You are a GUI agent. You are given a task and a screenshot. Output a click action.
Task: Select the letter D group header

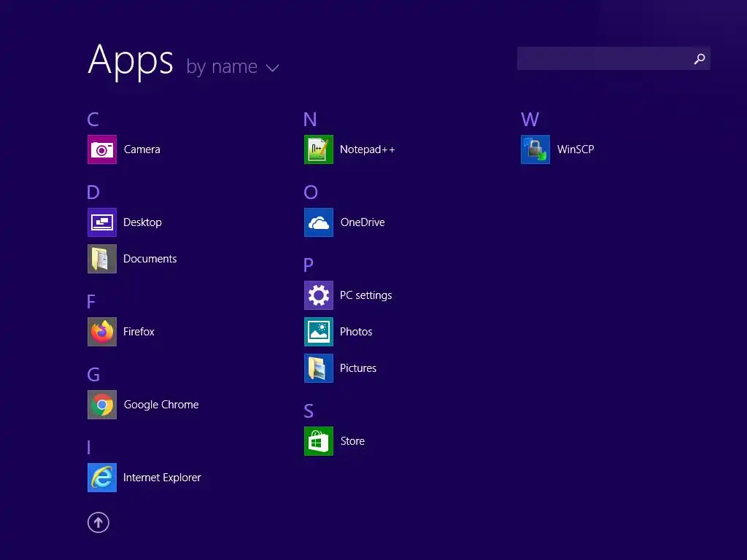93,192
